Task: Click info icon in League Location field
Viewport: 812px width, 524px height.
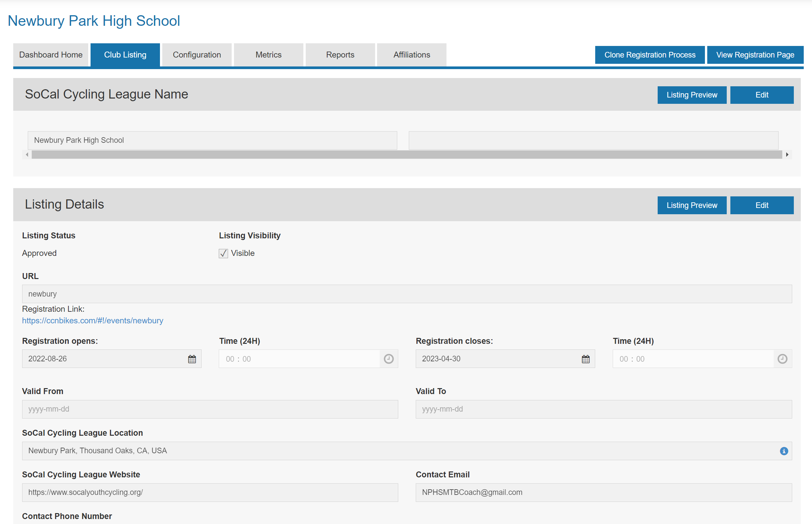Action: tap(784, 451)
